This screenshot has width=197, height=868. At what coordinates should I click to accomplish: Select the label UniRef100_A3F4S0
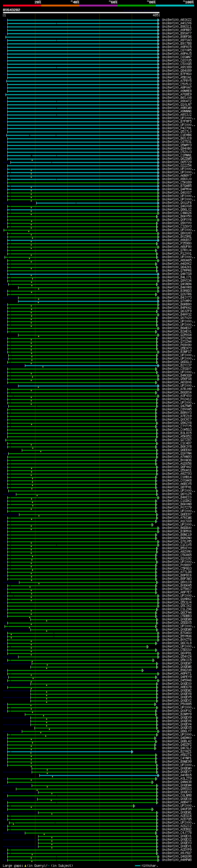pos(177,396)
